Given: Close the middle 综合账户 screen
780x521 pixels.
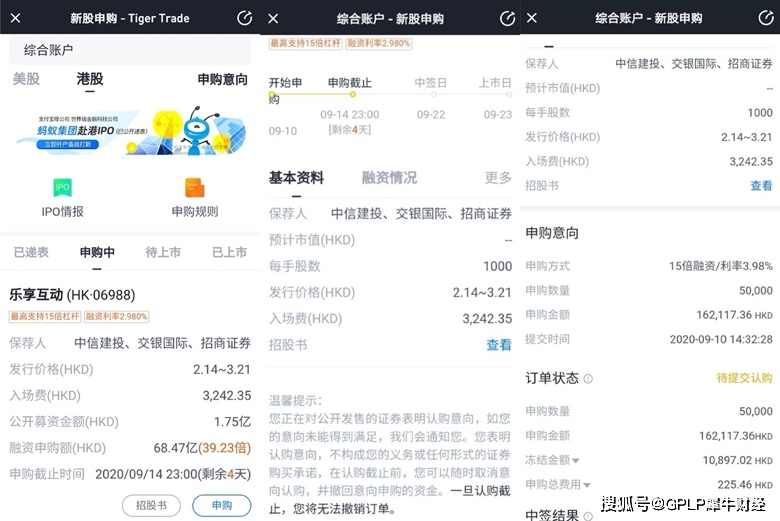Looking at the screenshot, I should coord(273,18).
